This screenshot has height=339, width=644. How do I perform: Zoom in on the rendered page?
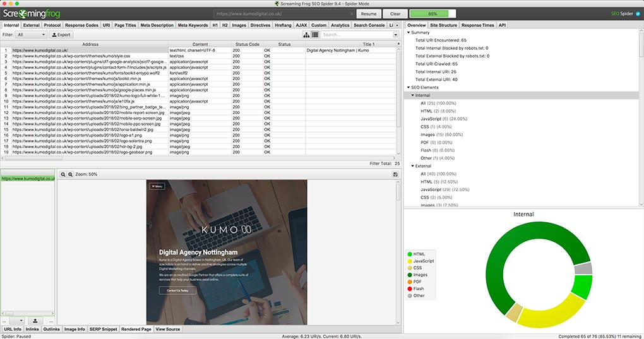[70, 174]
